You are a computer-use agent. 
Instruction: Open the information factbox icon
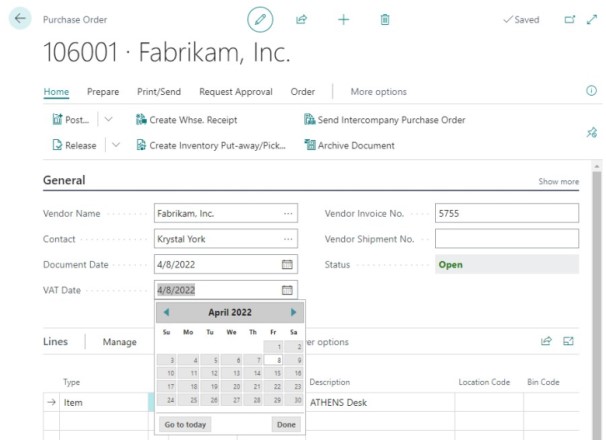[591, 91]
